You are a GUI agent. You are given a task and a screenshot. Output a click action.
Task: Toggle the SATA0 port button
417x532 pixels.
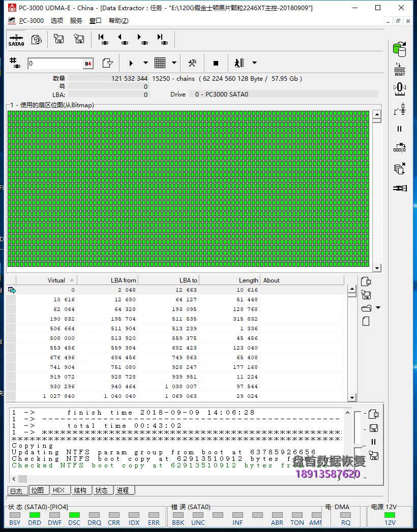point(16,40)
